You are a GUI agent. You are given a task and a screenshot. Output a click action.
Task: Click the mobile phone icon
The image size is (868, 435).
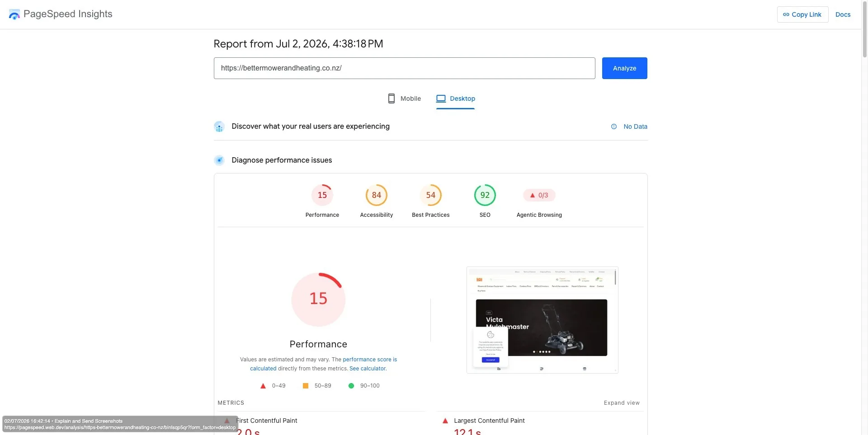point(392,98)
